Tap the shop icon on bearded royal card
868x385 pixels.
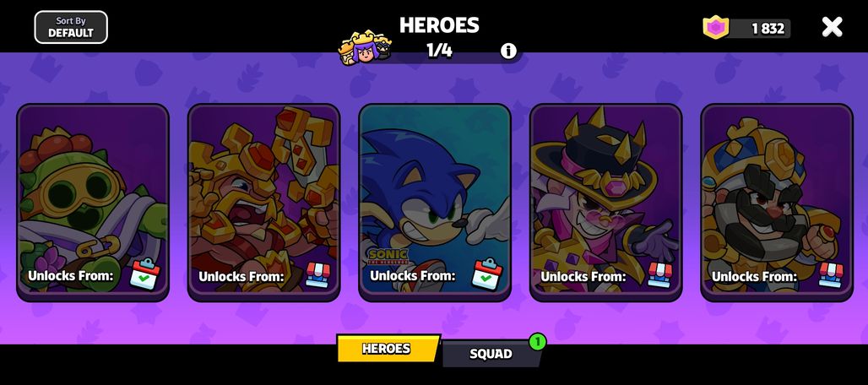pos(831,275)
